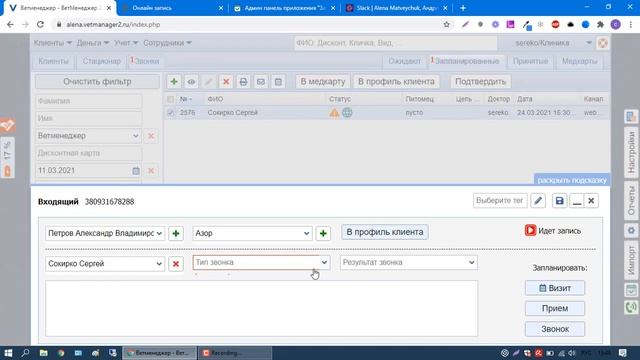This screenshot has height=360, width=640.
Task: Open the Выберите тег selector
Action: click(500, 200)
